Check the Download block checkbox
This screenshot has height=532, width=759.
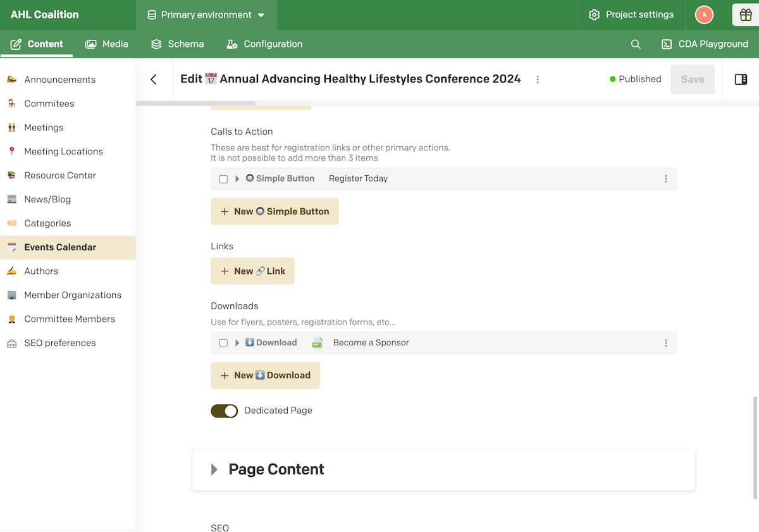223,343
